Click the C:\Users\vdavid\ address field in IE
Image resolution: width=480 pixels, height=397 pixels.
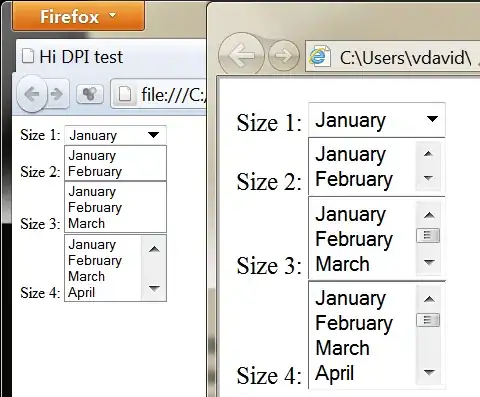click(x=393, y=56)
